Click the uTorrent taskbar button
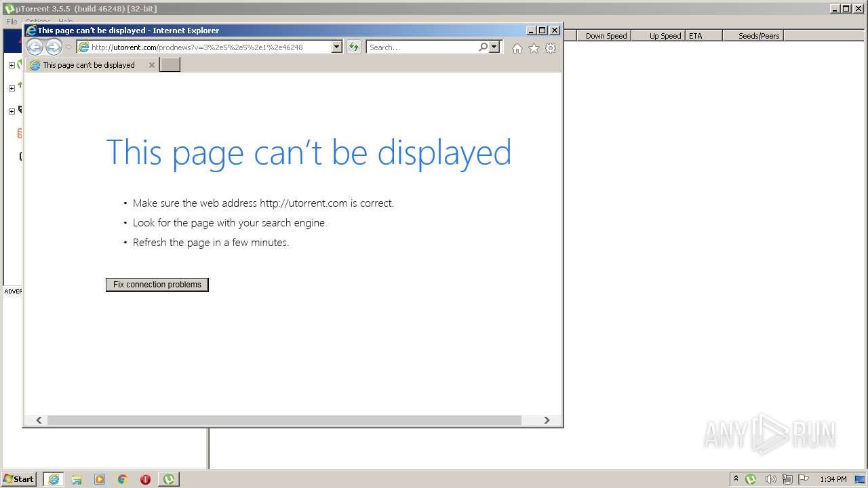868x488 pixels. 169,479
